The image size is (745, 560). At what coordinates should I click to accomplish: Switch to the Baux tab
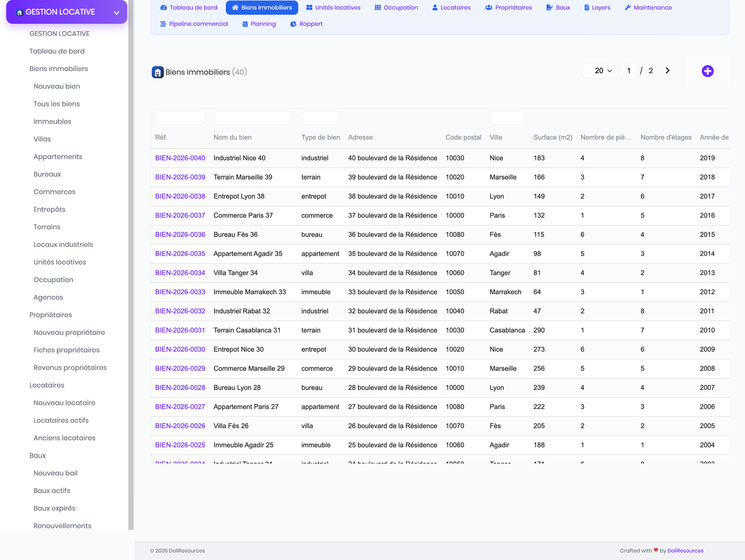558,8
